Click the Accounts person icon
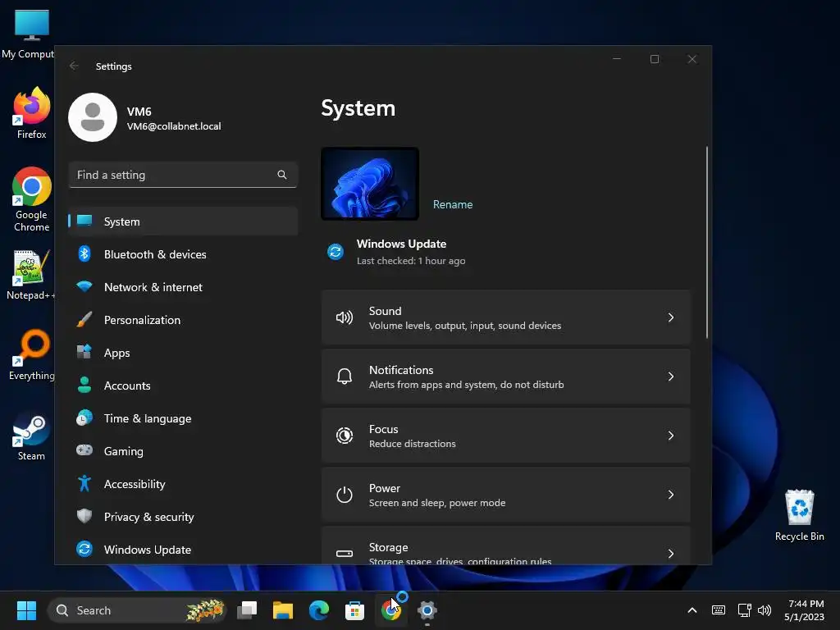Screen dimensions: 840x630 click(x=84, y=385)
